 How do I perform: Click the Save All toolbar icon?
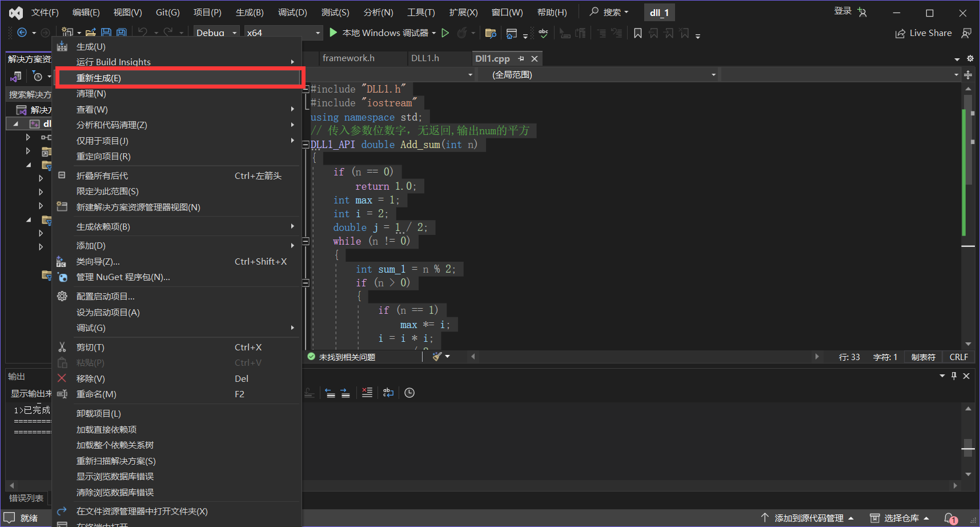(122, 33)
